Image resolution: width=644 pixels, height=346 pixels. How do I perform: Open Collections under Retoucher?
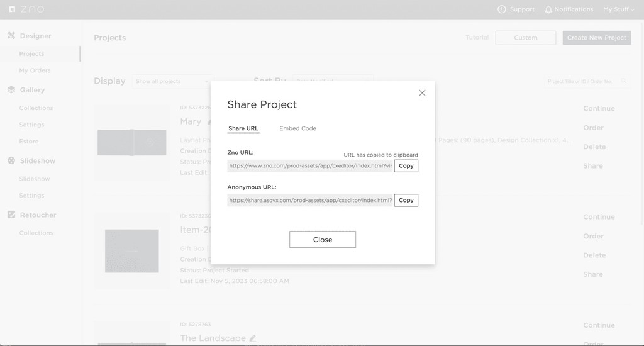pyautogui.click(x=36, y=233)
